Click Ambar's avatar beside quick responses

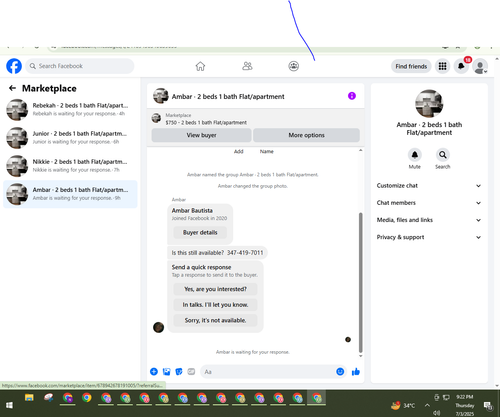[158, 327]
